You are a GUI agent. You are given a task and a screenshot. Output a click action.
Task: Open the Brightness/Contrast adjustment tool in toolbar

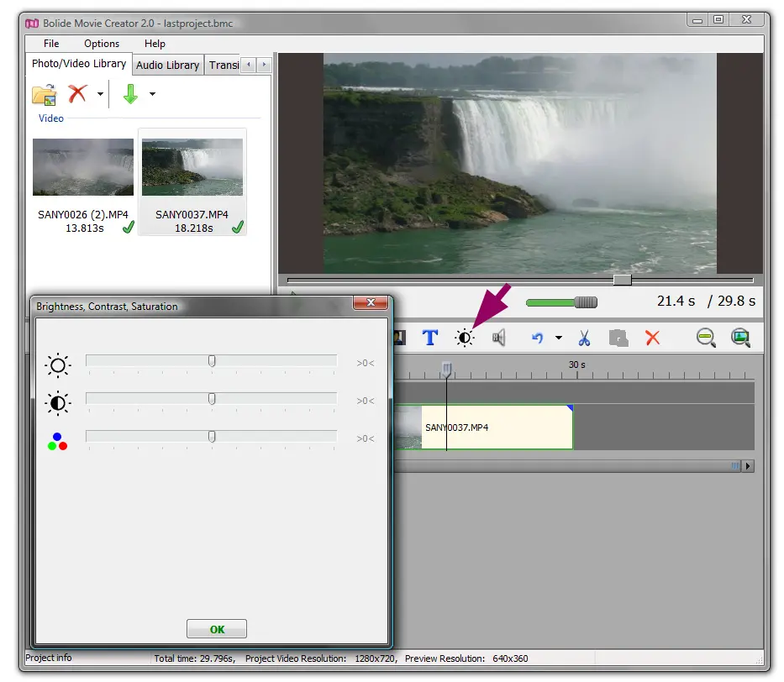coord(465,338)
